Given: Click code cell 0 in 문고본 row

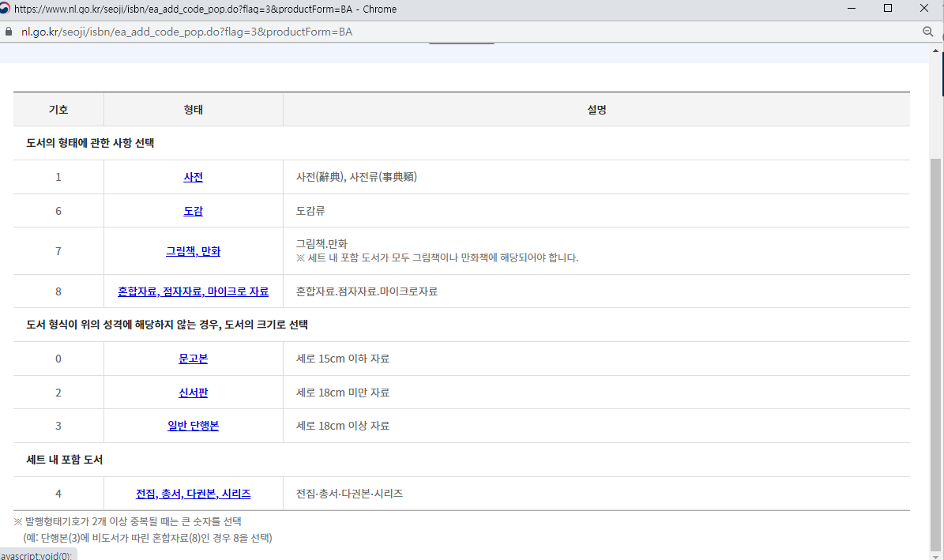Looking at the screenshot, I should point(58,359).
